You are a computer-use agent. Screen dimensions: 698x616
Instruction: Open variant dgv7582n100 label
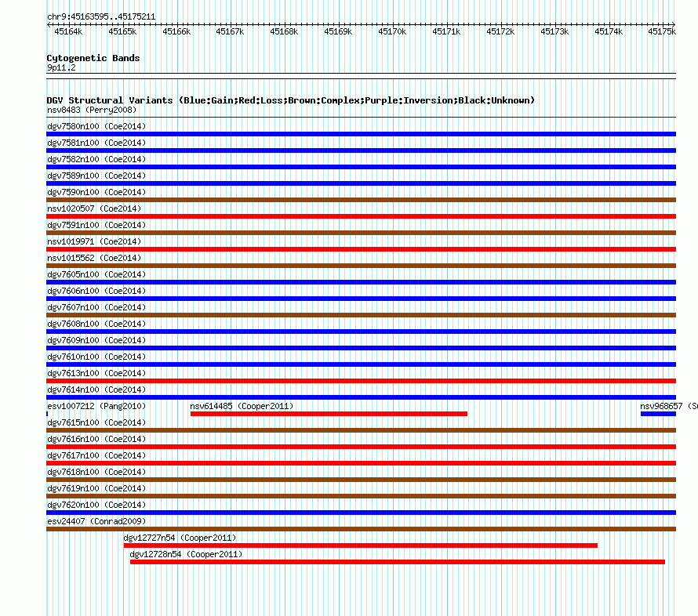click(x=96, y=159)
